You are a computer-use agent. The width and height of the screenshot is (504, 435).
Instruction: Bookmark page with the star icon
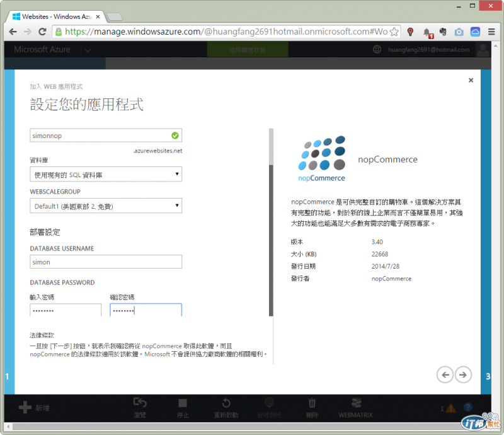click(394, 32)
